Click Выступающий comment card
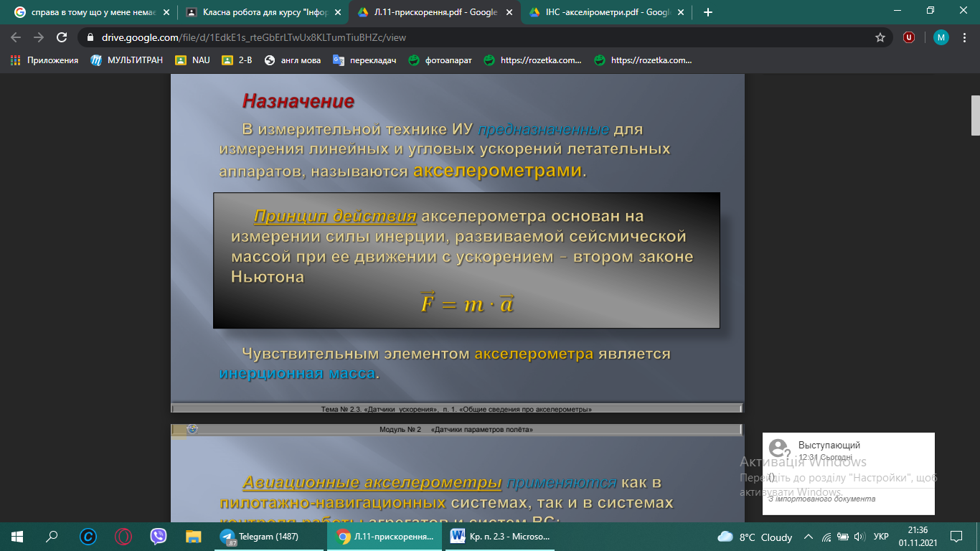The height and width of the screenshot is (551, 980). 848,474
